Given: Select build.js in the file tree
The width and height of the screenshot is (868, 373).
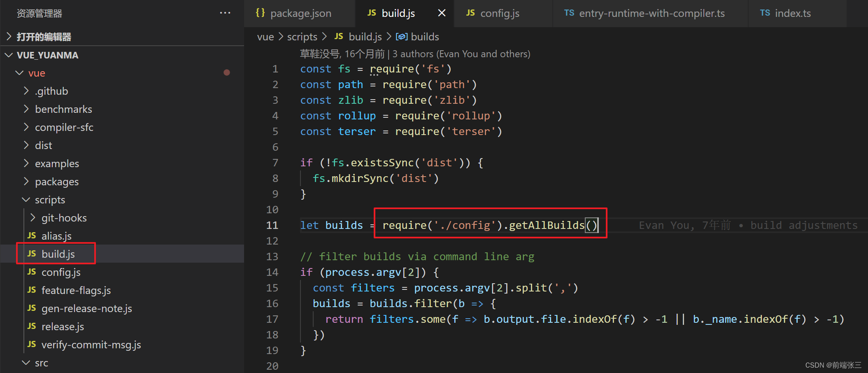Looking at the screenshot, I should tap(122, 254).
